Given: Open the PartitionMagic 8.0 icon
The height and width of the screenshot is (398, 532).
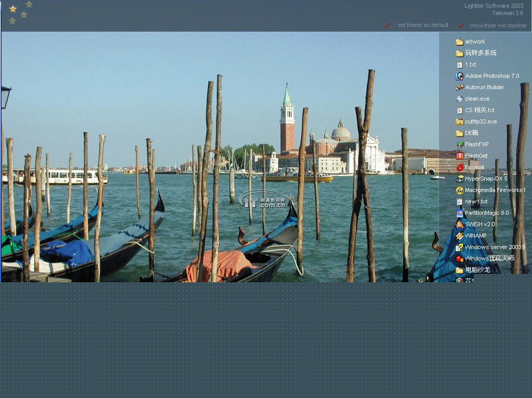Looking at the screenshot, I should [x=459, y=213].
